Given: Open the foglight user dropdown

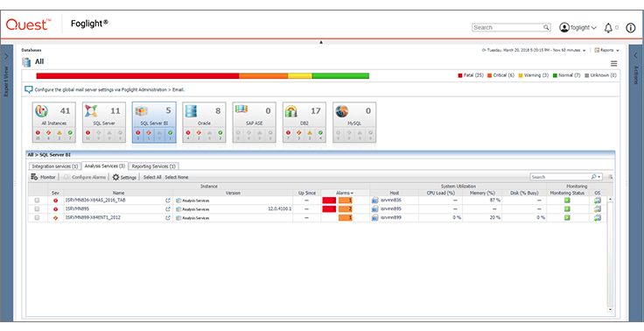Looking at the screenshot, I should click(577, 28).
